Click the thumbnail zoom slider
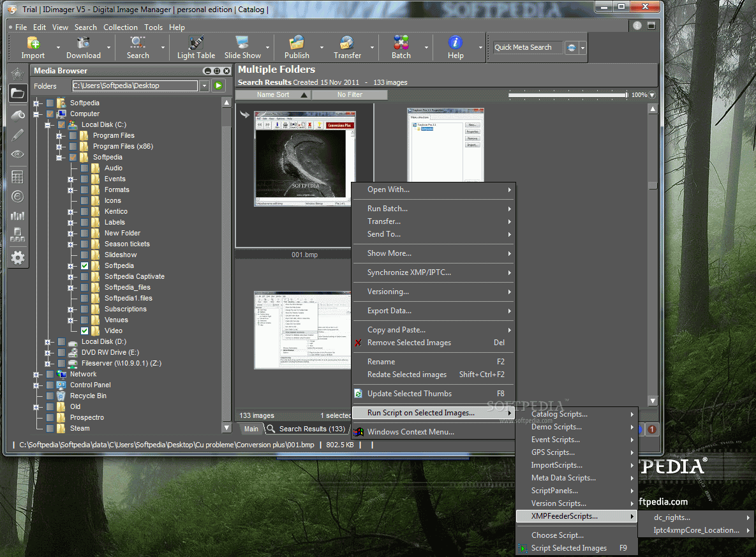The width and height of the screenshot is (756, 557). (568, 95)
